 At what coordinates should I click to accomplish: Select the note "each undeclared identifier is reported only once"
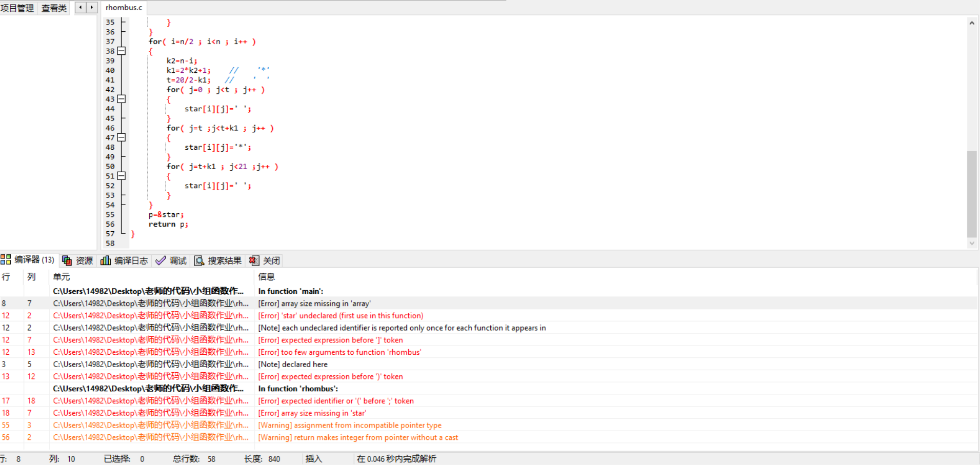488,328
